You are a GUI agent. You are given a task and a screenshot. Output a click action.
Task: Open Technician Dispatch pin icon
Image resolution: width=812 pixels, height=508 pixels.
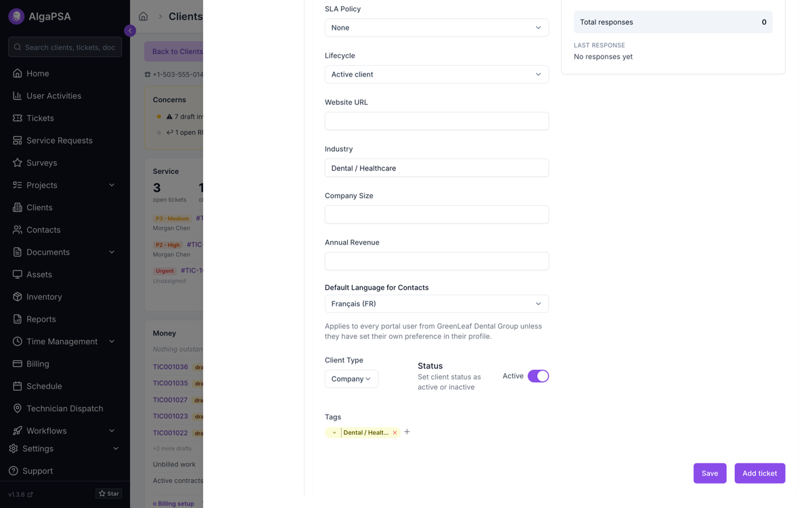click(x=18, y=408)
